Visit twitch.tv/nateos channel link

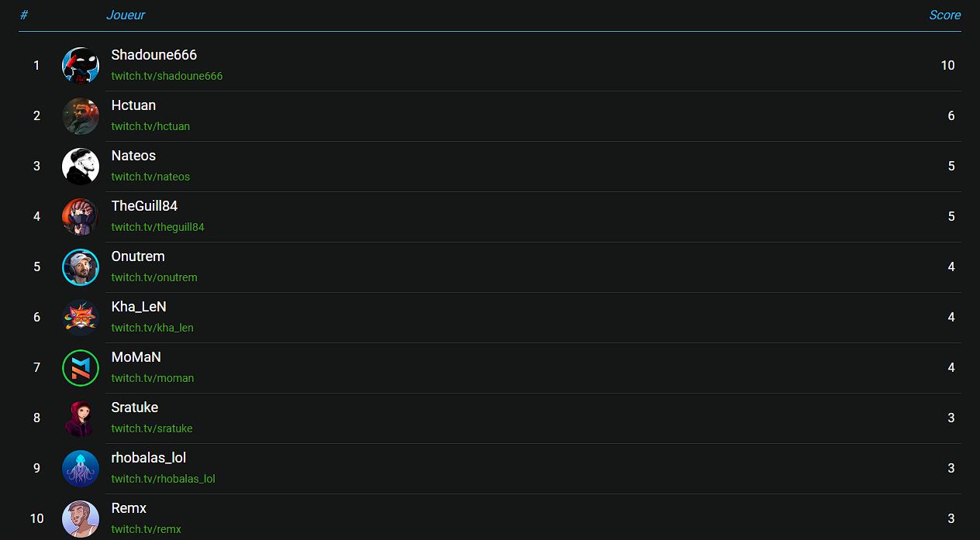(x=150, y=177)
